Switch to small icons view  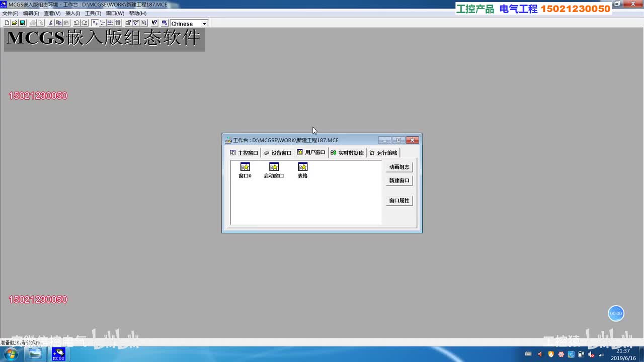tap(103, 23)
